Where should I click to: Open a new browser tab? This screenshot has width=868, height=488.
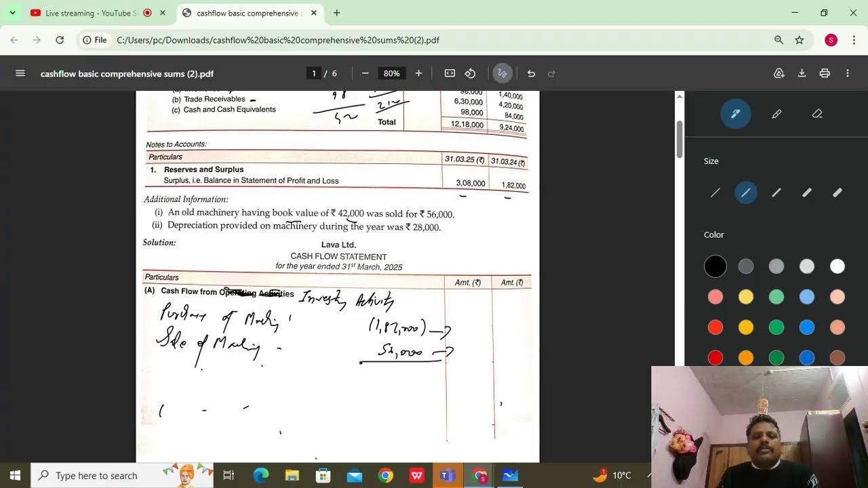336,13
